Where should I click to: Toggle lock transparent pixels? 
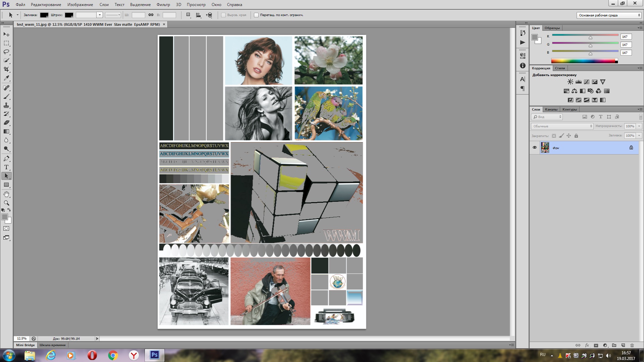coord(554,136)
